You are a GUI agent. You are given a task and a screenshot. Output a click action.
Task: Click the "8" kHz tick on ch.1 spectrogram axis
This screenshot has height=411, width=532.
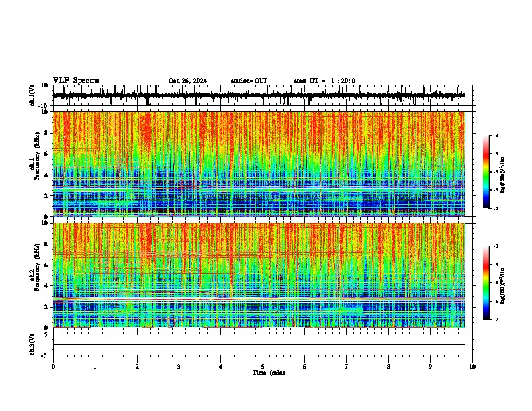coord(47,133)
